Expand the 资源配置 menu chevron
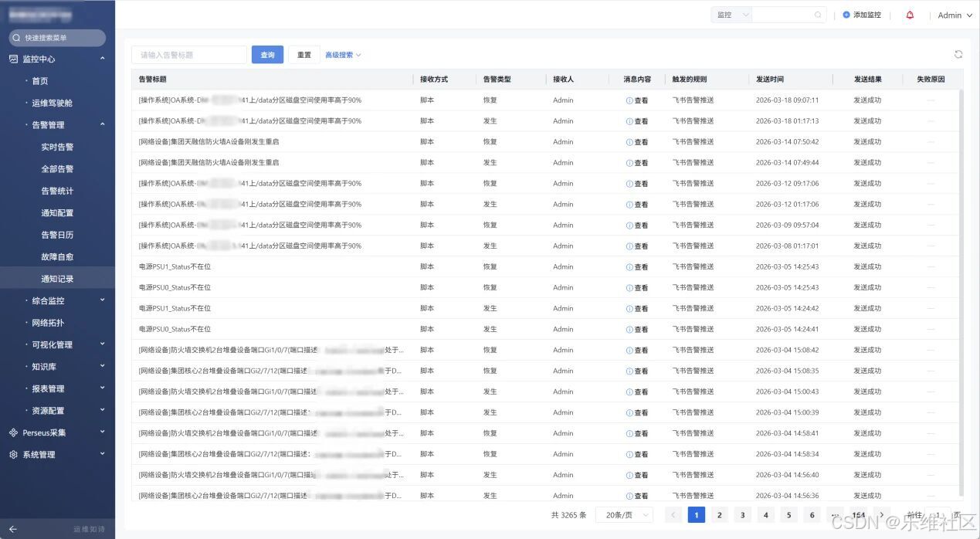This screenshot has width=980, height=539. (x=103, y=410)
